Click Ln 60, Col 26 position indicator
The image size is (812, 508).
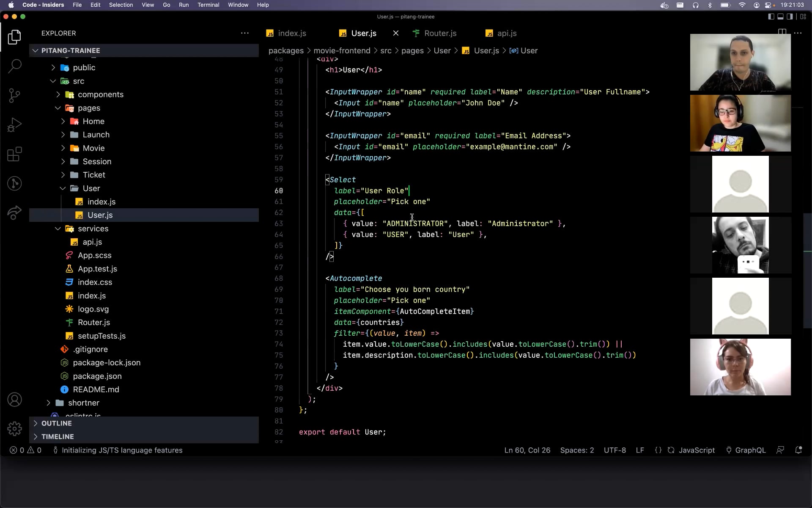point(527,450)
